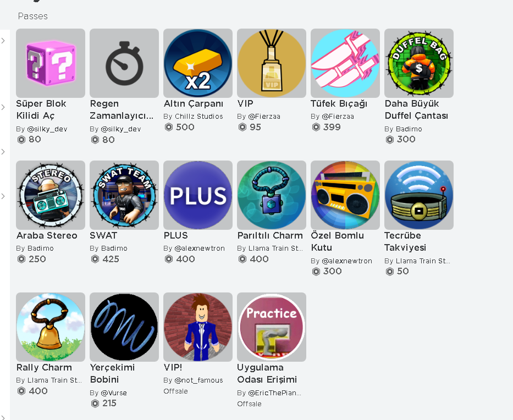Expand the third chevron in the left sidebar
The image size is (513, 420).
[3, 152]
